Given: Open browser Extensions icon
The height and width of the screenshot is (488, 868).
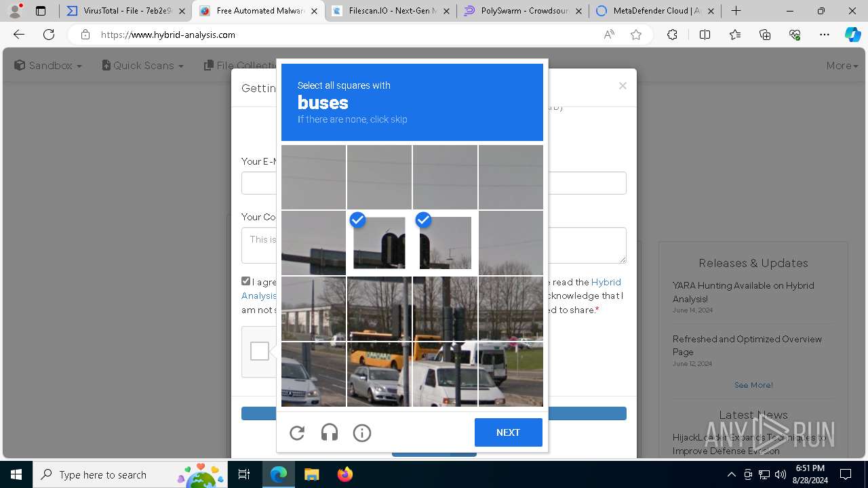Looking at the screenshot, I should click(672, 35).
